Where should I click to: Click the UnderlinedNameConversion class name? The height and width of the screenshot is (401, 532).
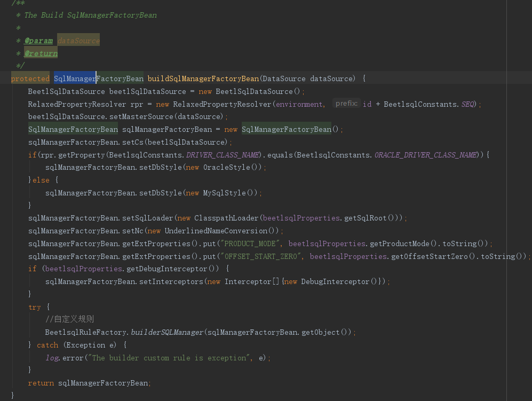click(x=216, y=231)
